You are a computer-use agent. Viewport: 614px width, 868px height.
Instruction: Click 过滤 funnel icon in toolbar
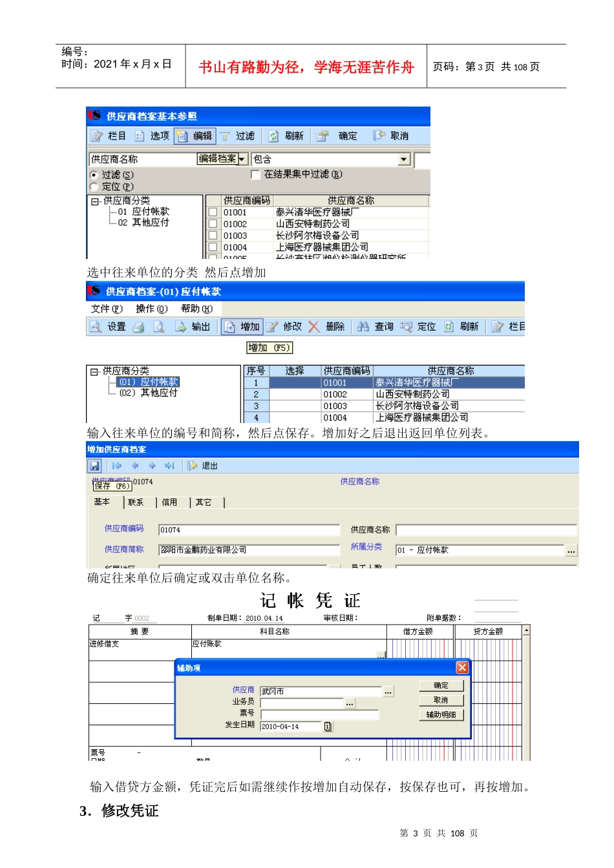(x=225, y=136)
